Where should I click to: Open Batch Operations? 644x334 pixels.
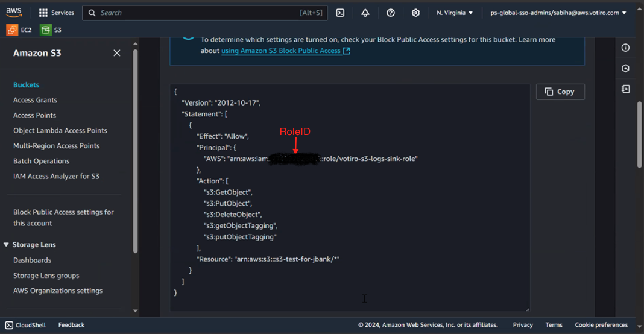click(x=41, y=160)
